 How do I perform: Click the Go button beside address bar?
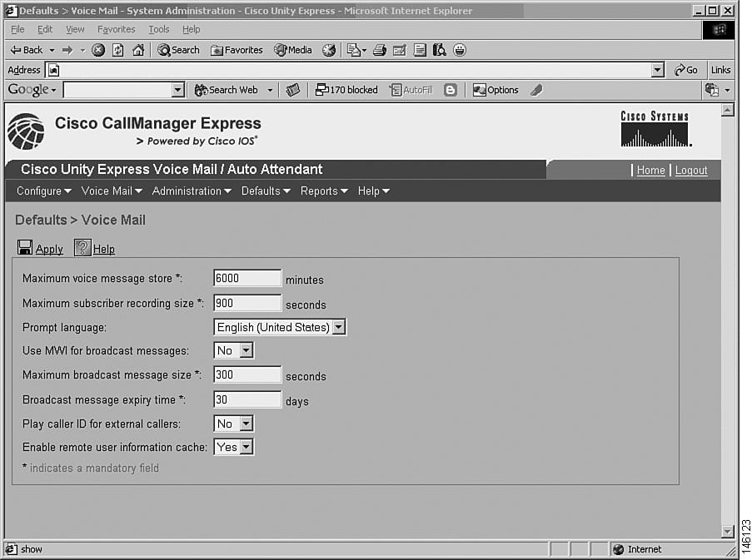pos(686,70)
